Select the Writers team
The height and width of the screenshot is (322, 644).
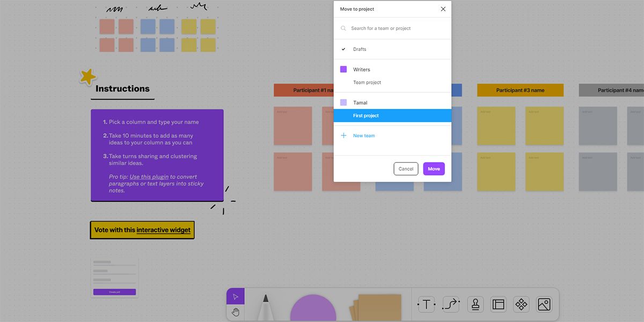click(392, 69)
